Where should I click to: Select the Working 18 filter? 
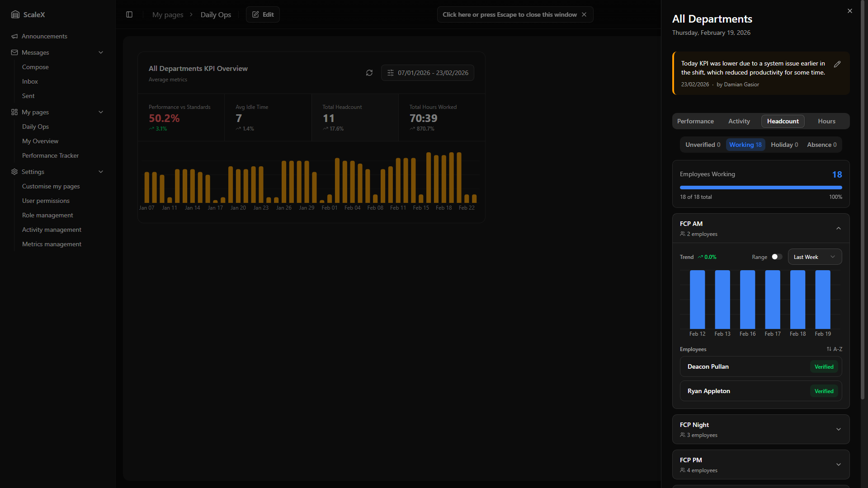(745, 145)
